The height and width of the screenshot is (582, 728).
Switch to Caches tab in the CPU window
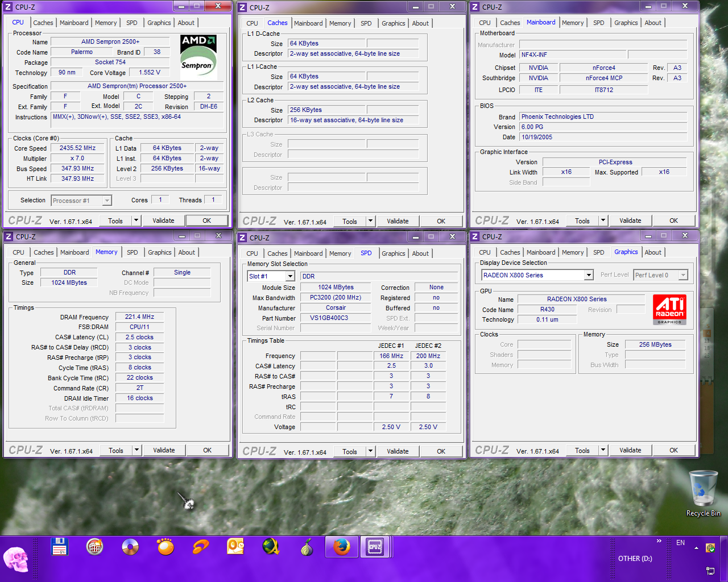[43, 23]
